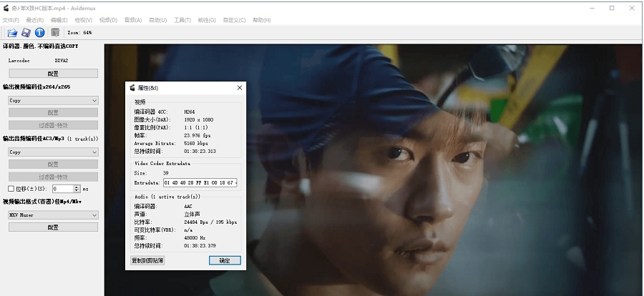The height and width of the screenshot is (296, 644).
Task: Open the 工具(T) menu
Action: (182, 20)
